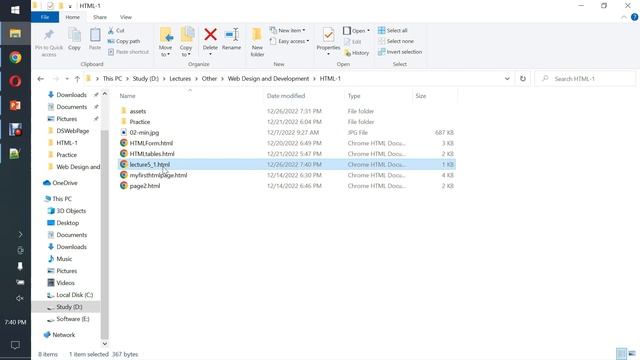
Task: Sort by Date modified column
Action: (286, 96)
